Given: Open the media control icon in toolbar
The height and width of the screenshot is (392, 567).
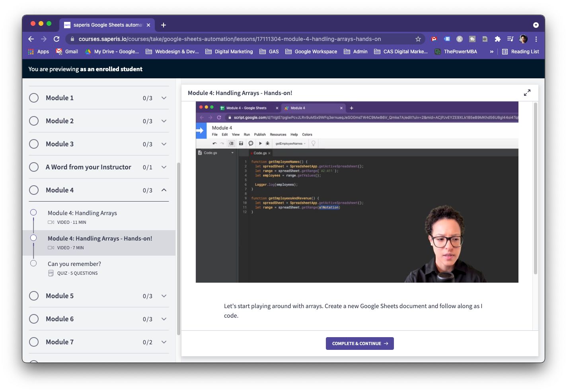Looking at the screenshot, I should click(x=510, y=39).
